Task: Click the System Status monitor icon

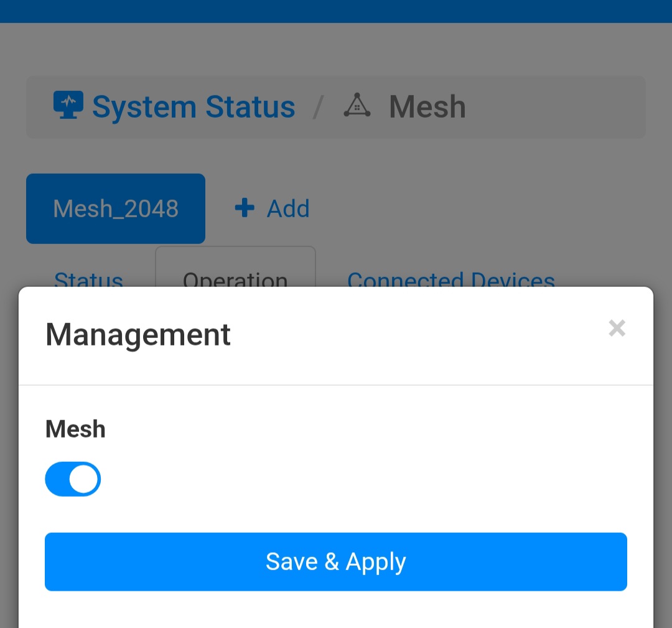Action: (68, 105)
